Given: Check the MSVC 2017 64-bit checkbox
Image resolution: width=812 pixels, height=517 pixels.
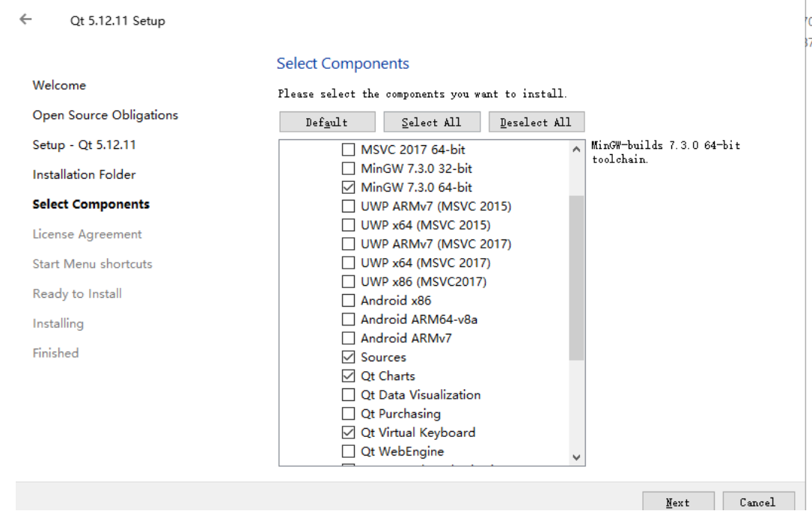Looking at the screenshot, I should pos(349,150).
